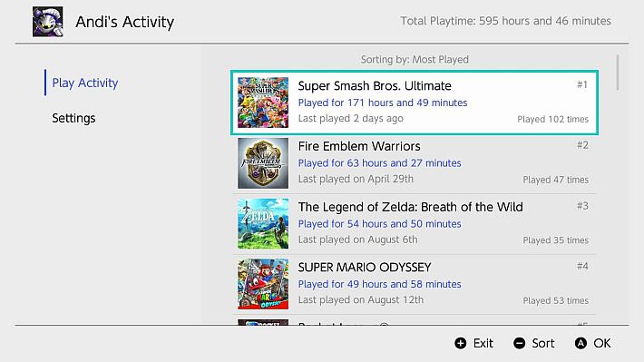Click the Sort button label
Screen dimensions: 644x362
tap(543, 343)
